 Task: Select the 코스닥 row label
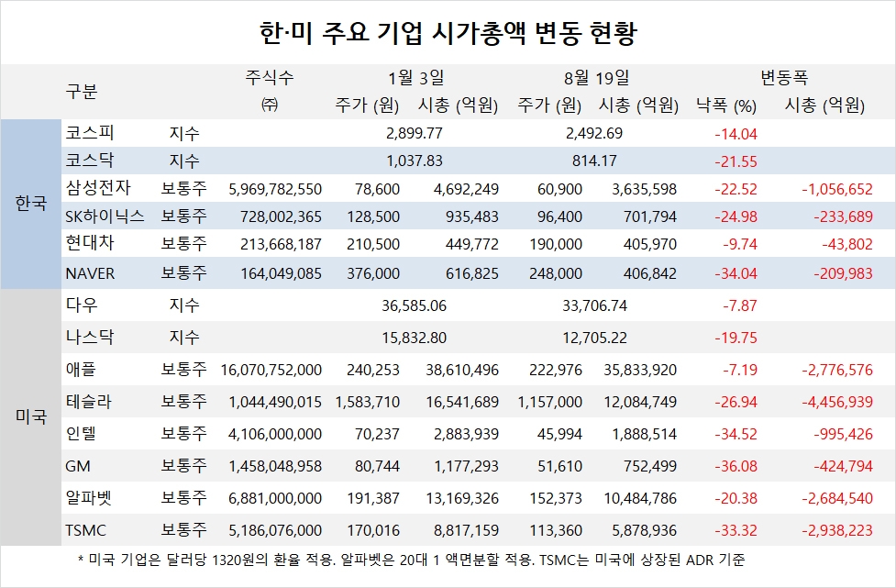[x=90, y=160]
